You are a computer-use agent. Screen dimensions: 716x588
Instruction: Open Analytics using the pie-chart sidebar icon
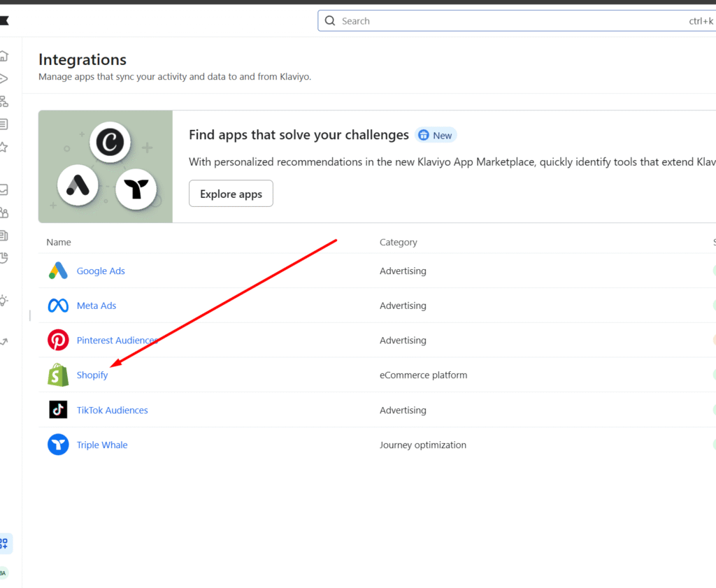coord(6,257)
